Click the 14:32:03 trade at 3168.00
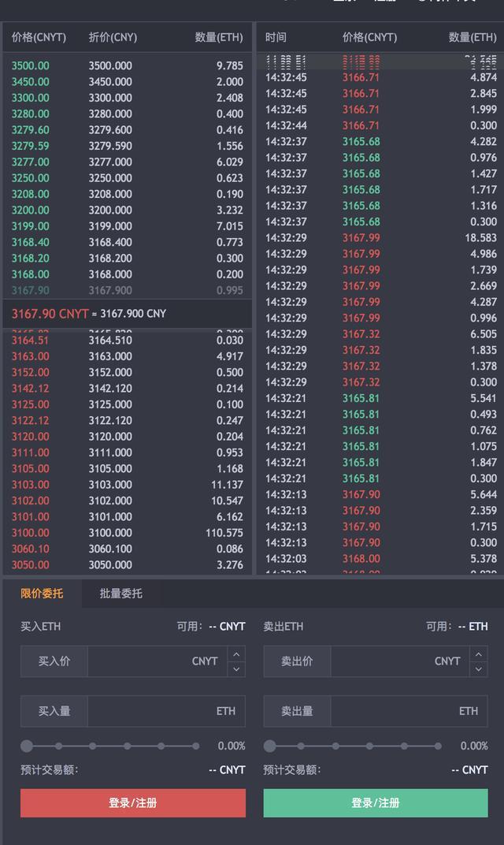The height and width of the screenshot is (845, 504). tap(380, 559)
